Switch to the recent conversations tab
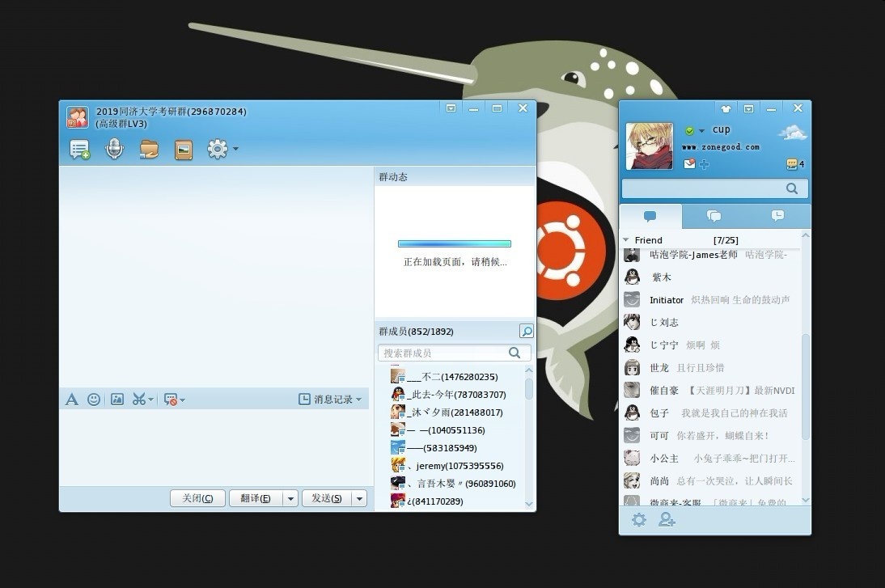The width and height of the screenshot is (885, 588). (x=777, y=216)
